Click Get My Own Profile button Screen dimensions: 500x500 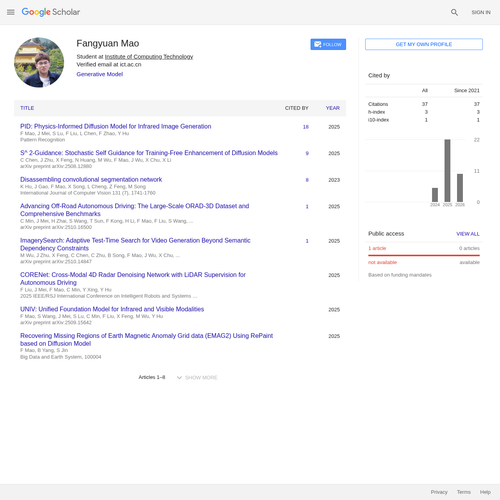[424, 44]
